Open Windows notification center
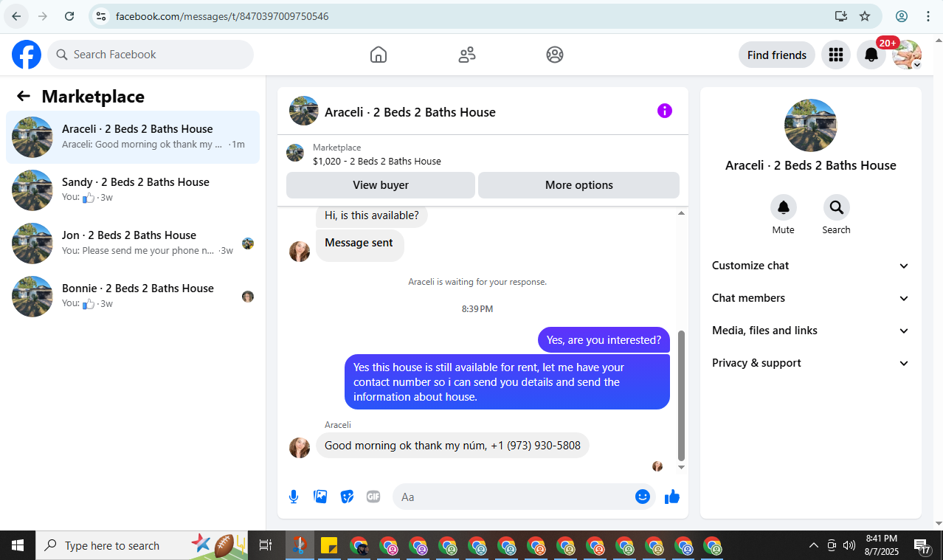 coord(922,547)
